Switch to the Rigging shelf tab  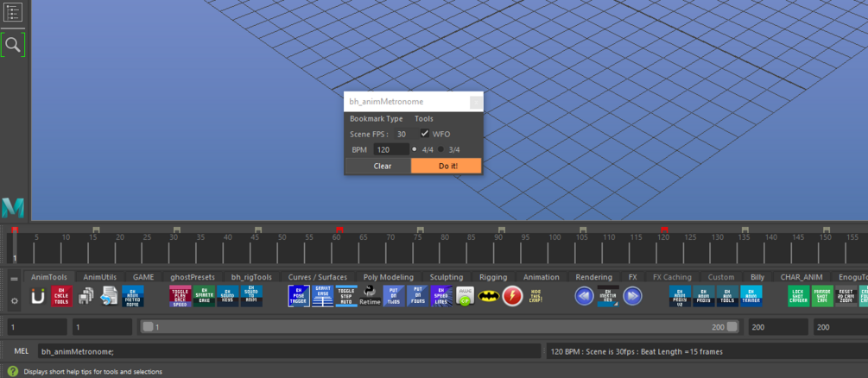click(493, 277)
